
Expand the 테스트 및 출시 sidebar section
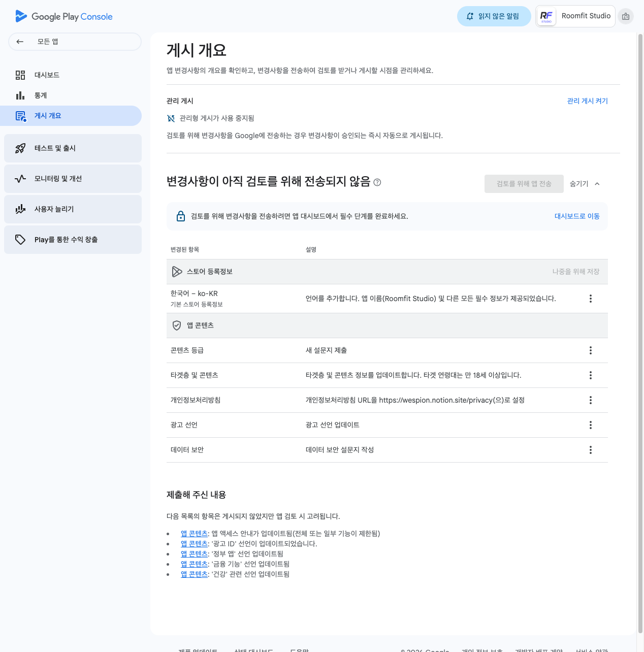[73, 148]
